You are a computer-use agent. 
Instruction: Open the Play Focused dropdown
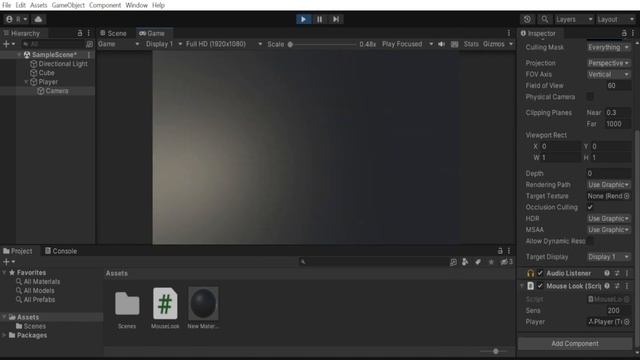[407, 44]
